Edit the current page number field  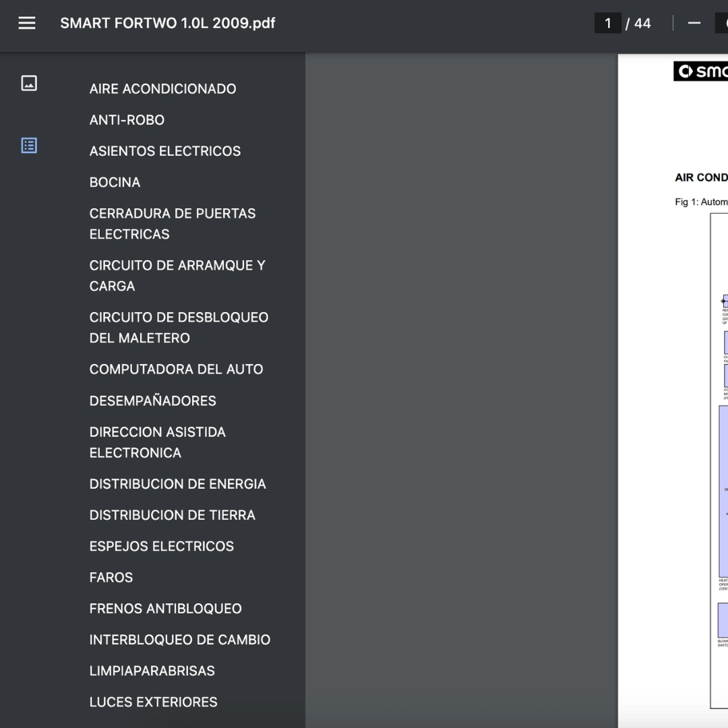click(608, 23)
